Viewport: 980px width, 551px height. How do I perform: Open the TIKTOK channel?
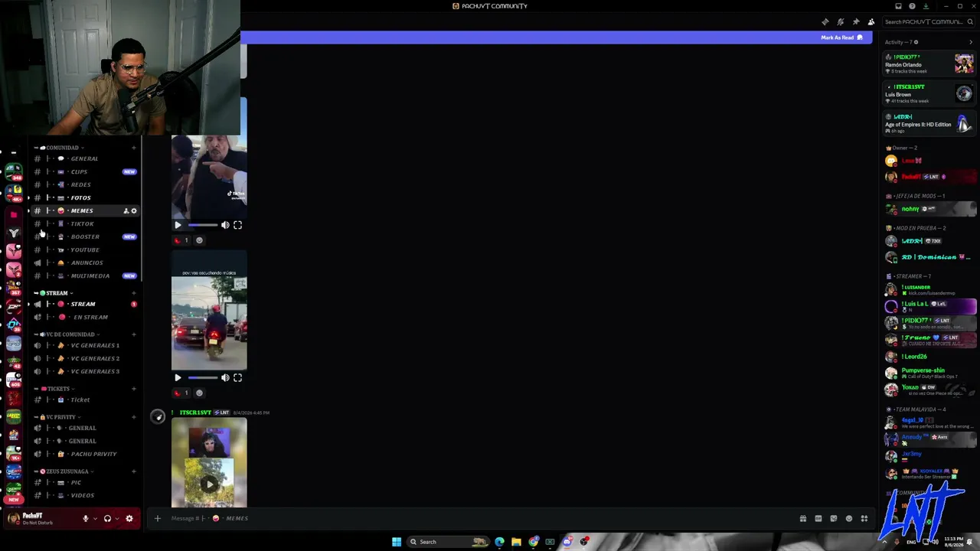[x=85, y=223]
